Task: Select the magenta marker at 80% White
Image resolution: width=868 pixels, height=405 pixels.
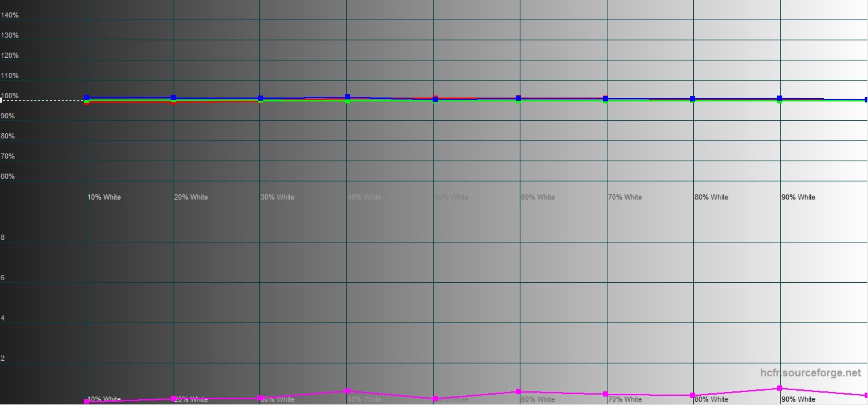Action: (693, 395)
